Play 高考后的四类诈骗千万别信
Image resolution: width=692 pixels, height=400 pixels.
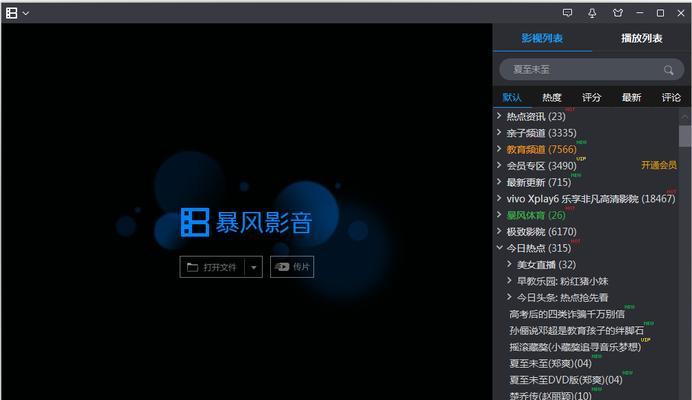pyautogui.click(x=567, y=314)
